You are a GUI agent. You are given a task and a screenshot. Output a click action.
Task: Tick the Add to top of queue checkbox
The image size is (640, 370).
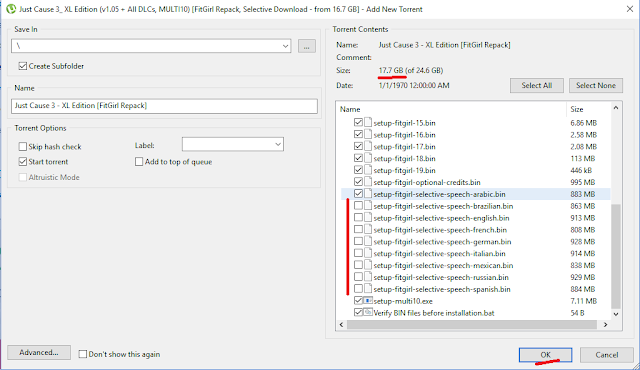139,162
